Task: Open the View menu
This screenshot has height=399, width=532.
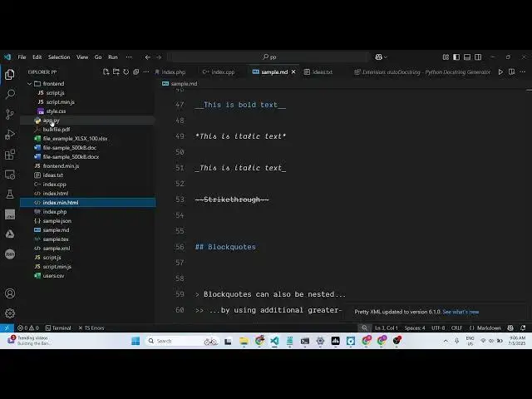Action: (x=82, y=57)
